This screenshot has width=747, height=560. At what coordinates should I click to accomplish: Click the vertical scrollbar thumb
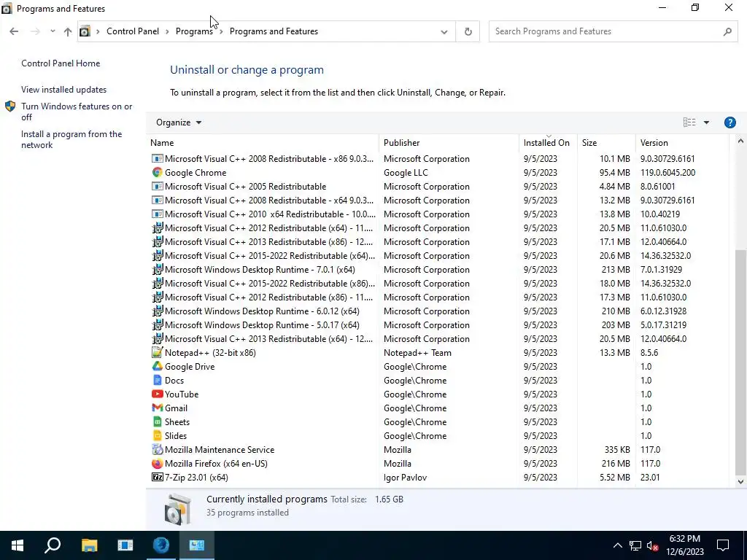point(740,362)
